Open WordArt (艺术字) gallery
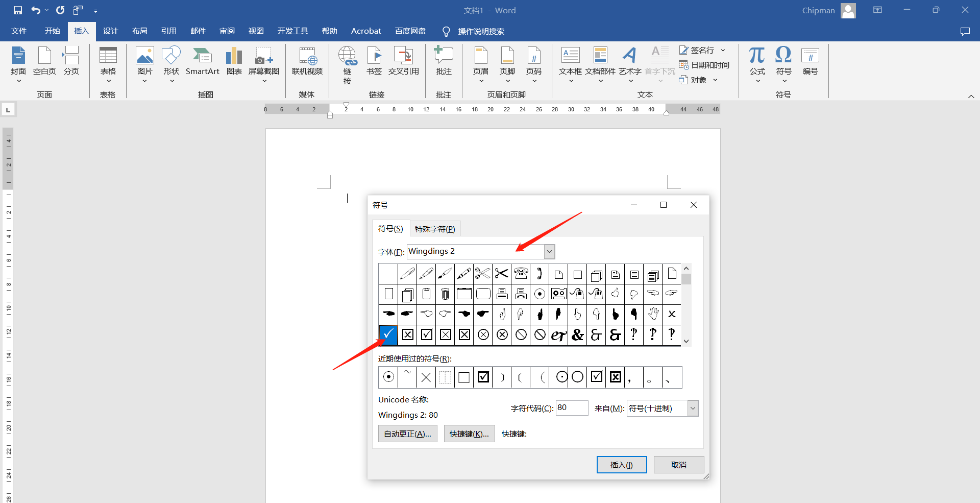Image resolution: width=980 pixels, height=503 pixels. click(x=630, y=65)
